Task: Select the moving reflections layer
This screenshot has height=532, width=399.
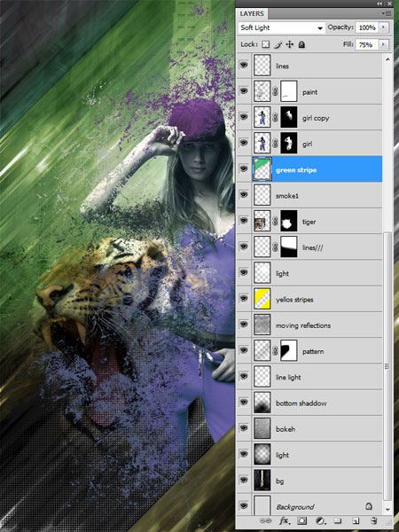Action: pyautogui.click(x=317, y=325)
